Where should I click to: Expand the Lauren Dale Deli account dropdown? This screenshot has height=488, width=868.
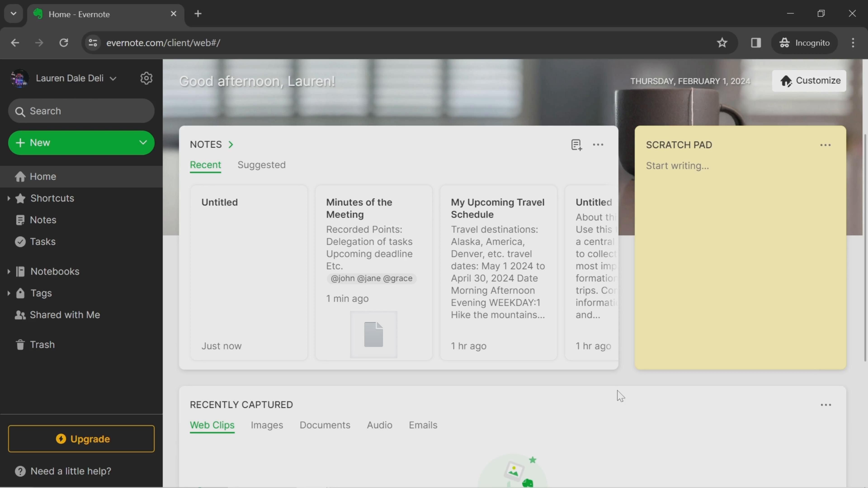tap(113, 78)
